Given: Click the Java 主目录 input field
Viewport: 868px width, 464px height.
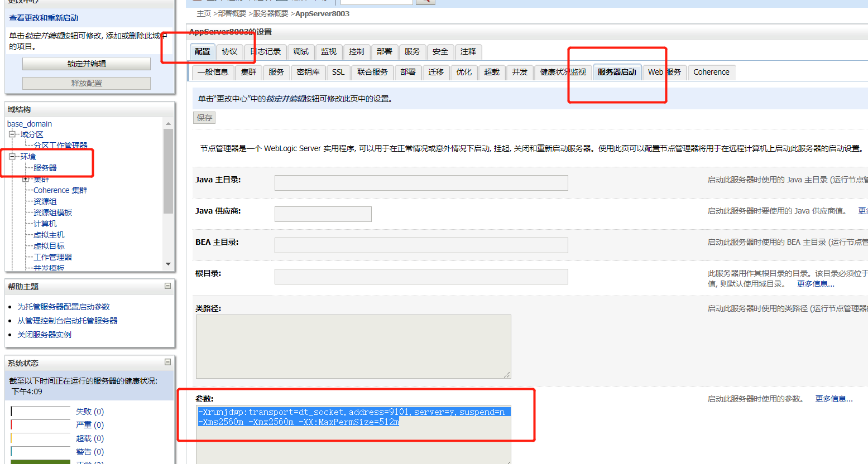Looking at the screenshot, I should (421, 183).
